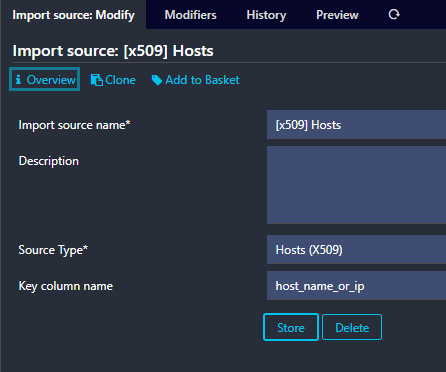Image resolution: width=446 pixels, height=372 pixels.
Task: Click the refresh icon in tab bar
Action: (x=394, y=14)
